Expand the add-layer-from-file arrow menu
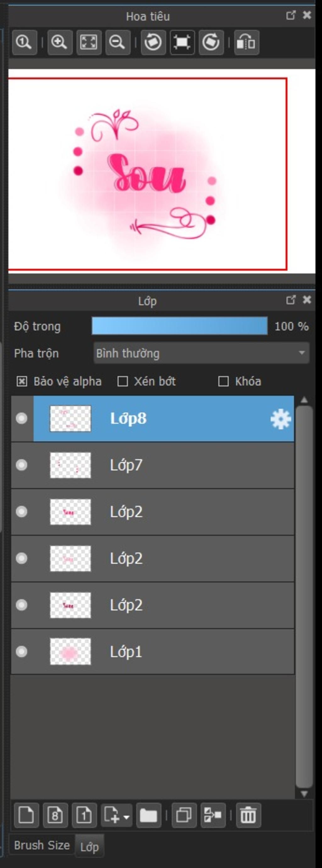This screenshot has height=868, width=322. (127, 817)
